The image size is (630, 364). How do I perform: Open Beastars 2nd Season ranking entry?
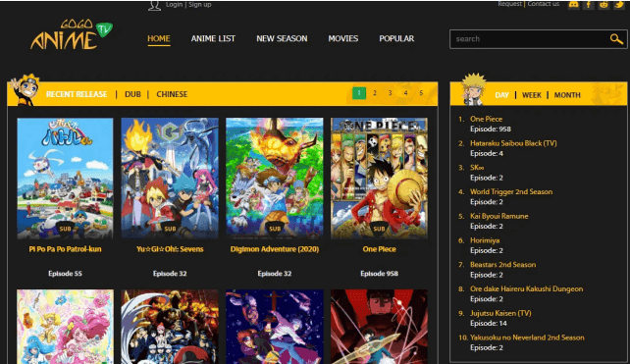pyautogui.click(x=503, y=265)
